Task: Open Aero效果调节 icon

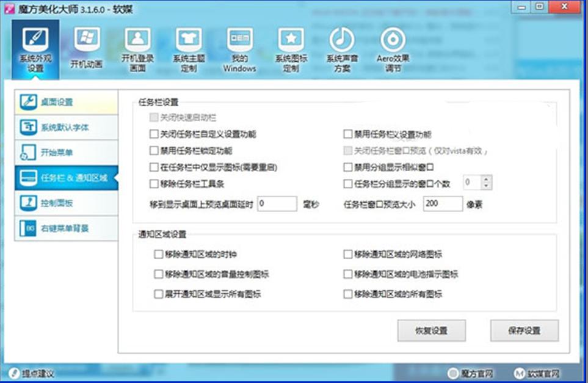Action: [393, 39]
